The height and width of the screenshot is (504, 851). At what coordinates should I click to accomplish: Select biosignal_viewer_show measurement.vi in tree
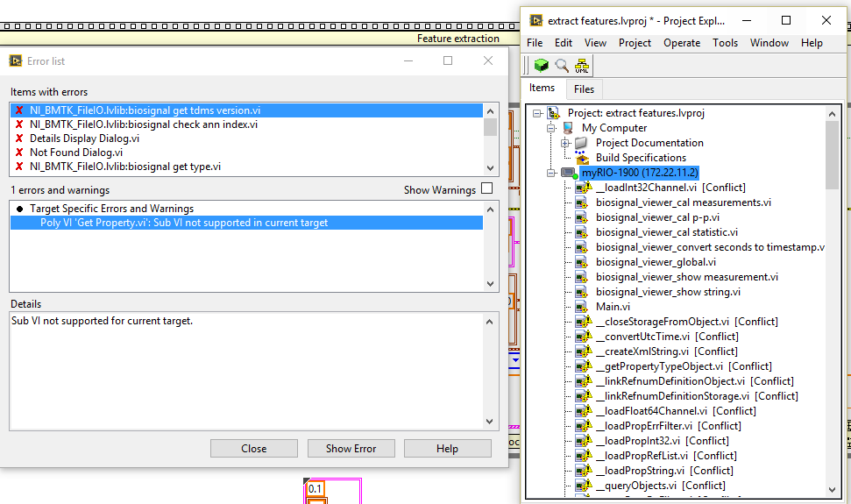(686, 277)
